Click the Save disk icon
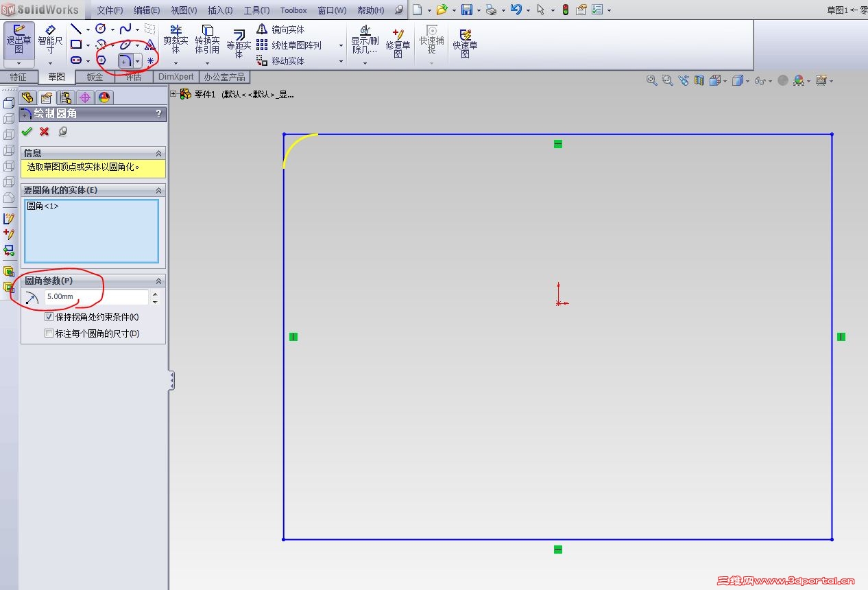 [467, 10]
